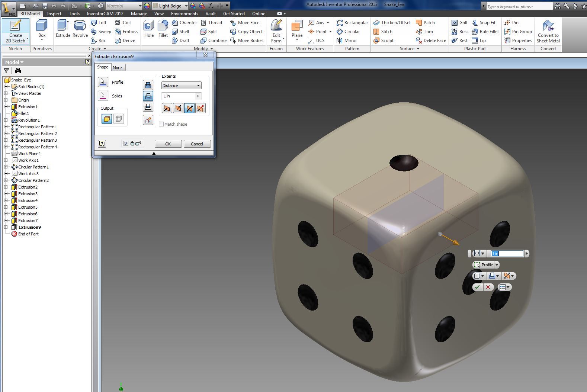Image resolution: width=587 pixels, height=392 pixels.
Task: Set extrude direction to symmetric in dialog
Action: 189,108
